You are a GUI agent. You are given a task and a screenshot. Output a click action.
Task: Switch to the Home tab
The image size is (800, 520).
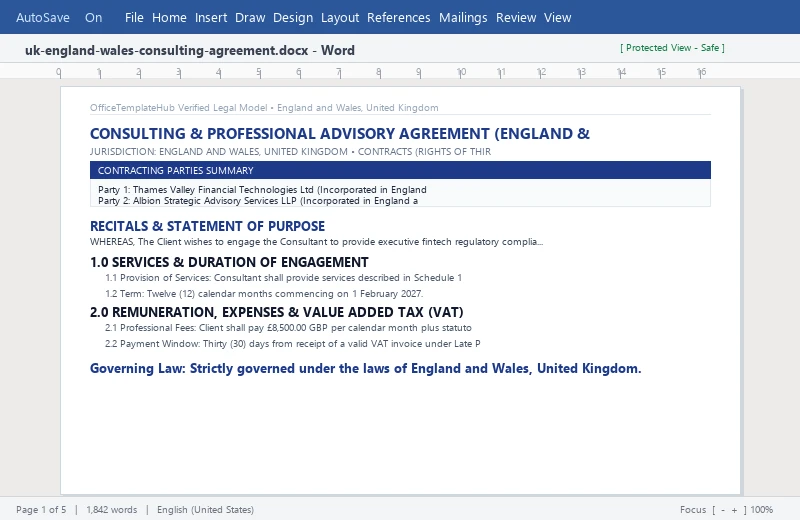(x=169, y=17)
